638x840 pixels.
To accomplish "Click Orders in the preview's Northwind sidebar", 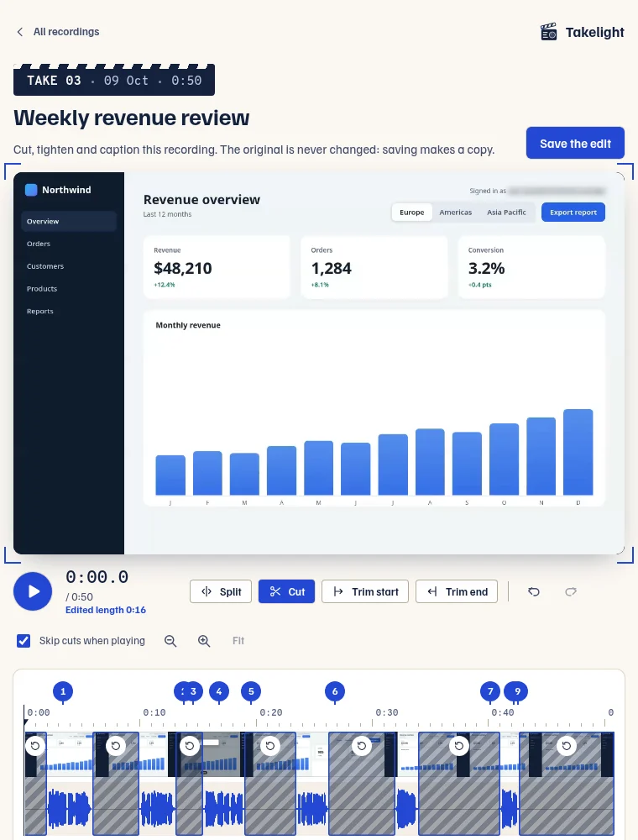I will click(39, 244).
